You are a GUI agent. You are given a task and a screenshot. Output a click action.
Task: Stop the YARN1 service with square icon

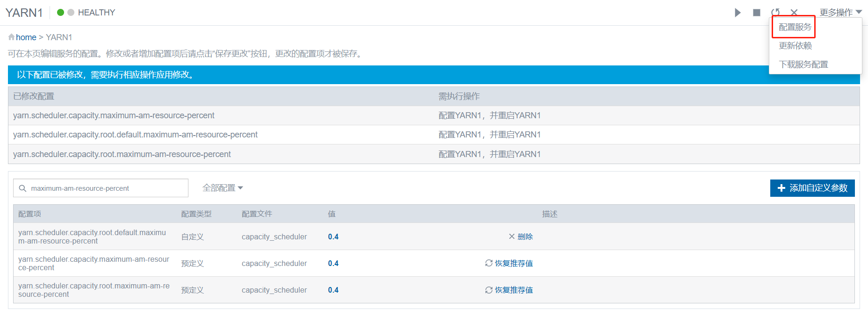pos(756,13)
